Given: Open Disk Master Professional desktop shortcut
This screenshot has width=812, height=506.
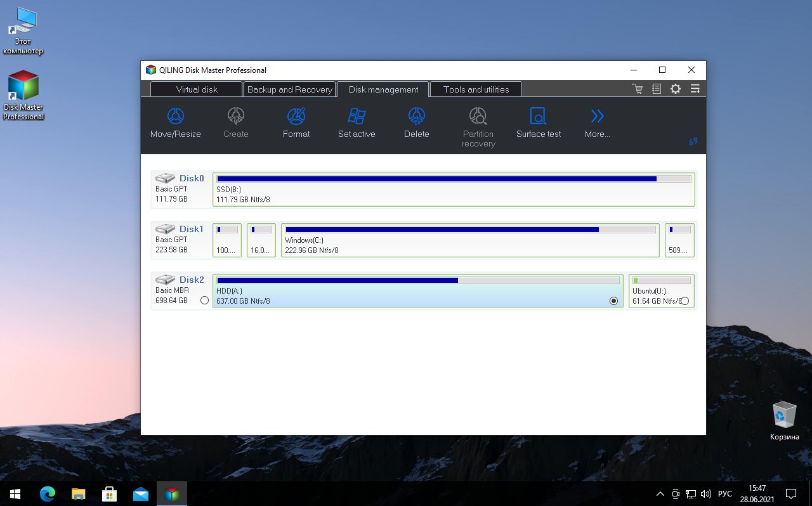Looking at the screenshot, I should pos(23,95).
